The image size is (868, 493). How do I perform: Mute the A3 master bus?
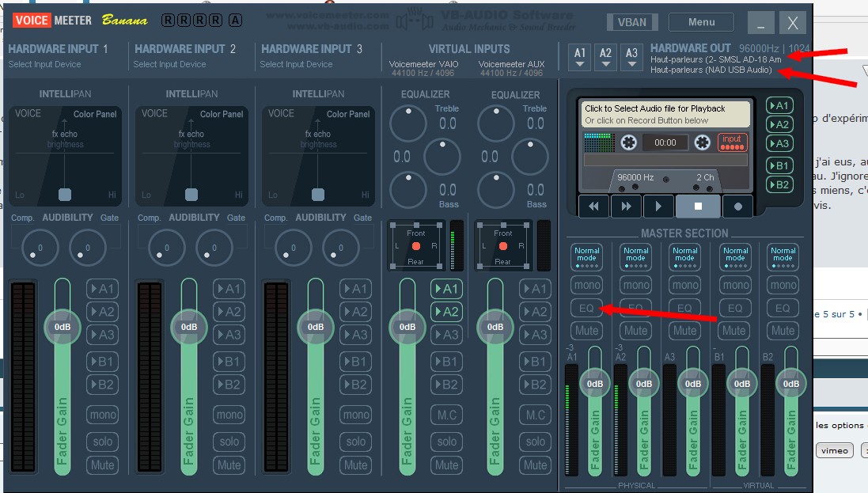(x=684, y=331)
